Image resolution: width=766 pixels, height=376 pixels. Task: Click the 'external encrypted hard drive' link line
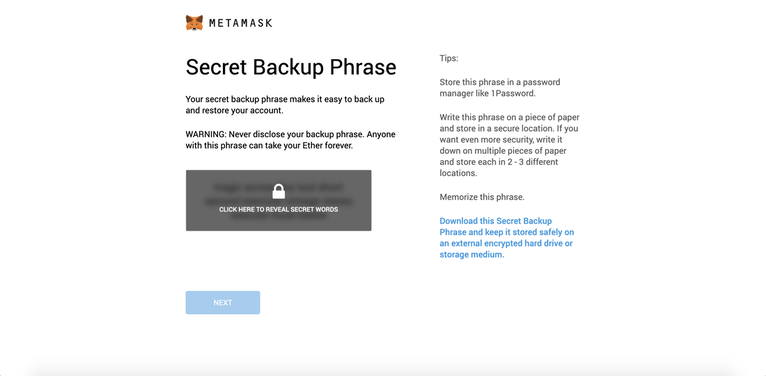(506, 243)
